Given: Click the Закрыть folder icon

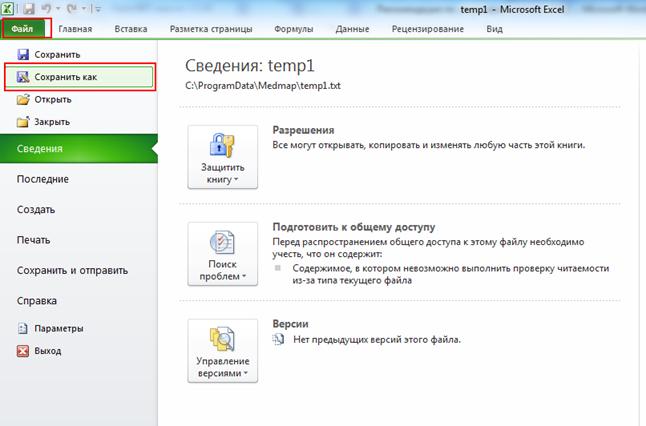Looking at the screenshot, I should [x=23, y=122].
